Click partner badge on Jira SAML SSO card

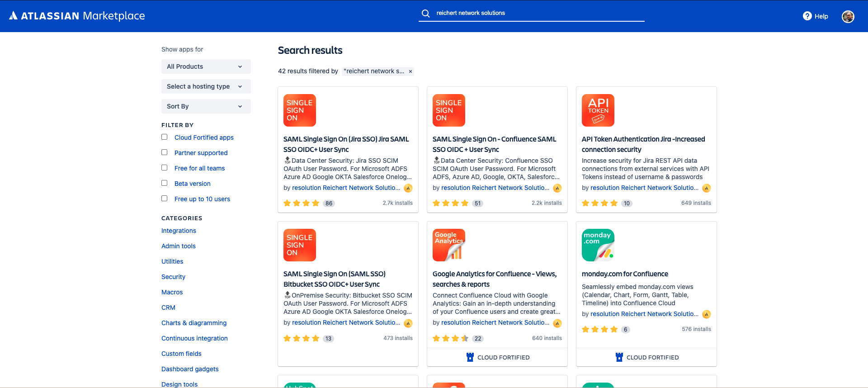pyautogui.click(x=408, y=188)
